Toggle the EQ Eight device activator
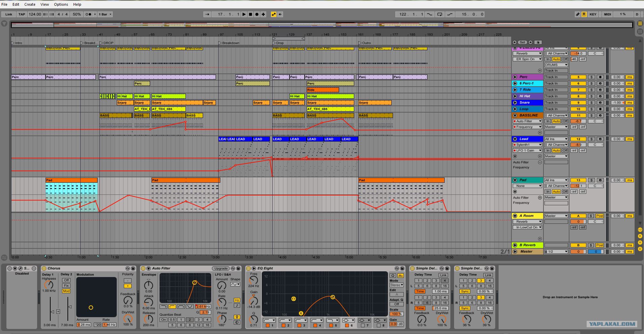Image resolution: width=644 pixels, height=334 pixels. 249,268
